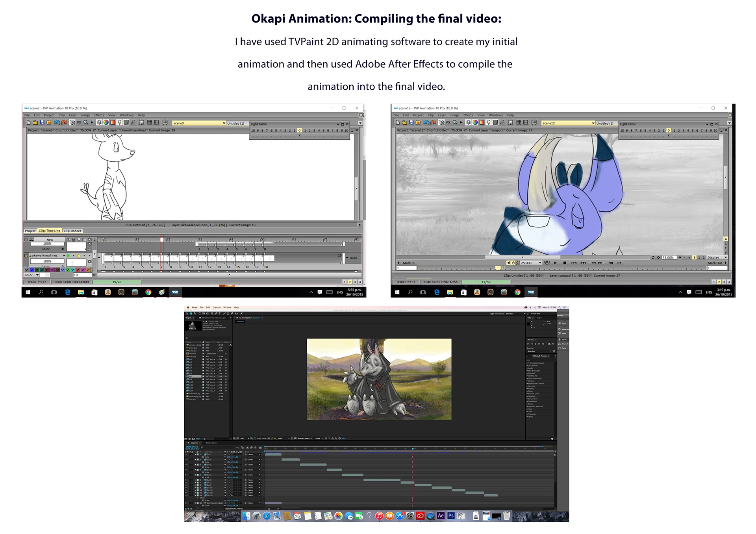Open Effects menu in scene3 window

click(99, 115)
